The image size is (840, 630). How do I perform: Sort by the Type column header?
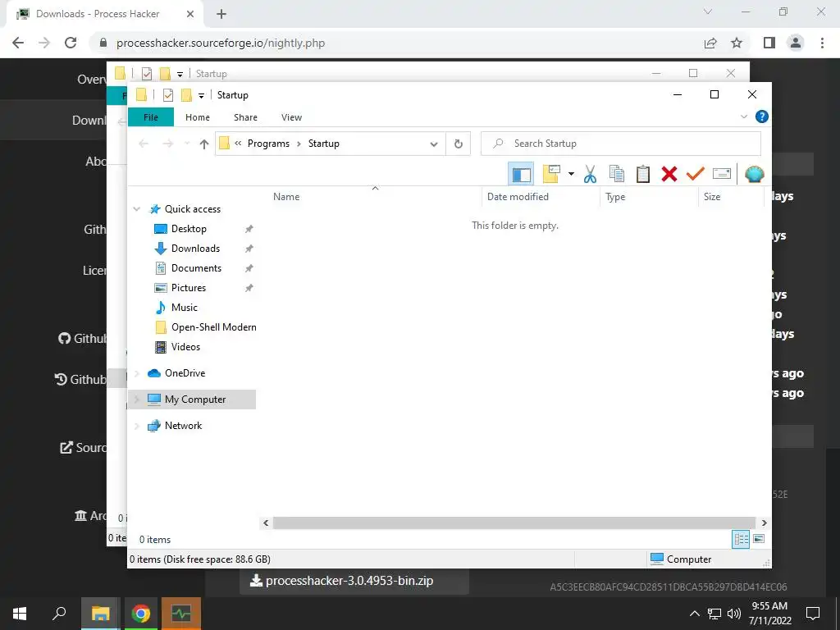(615, 197)
